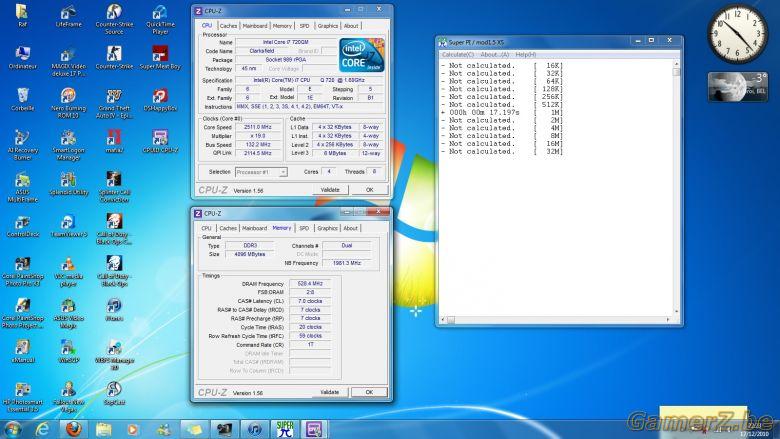
Task: Select the Ordinateur desktop icon
Action: coord(22,57)
